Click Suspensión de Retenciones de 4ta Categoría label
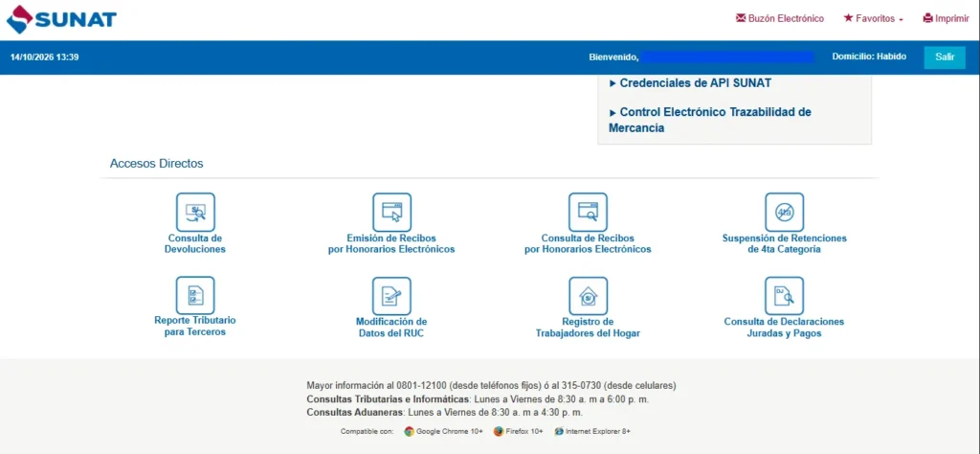The height and width of the screenshot is (454, 980). (x=785, y=244)
